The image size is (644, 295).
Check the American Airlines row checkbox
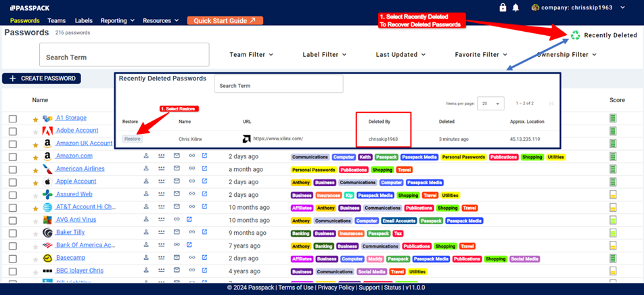[x=13, y=170]
